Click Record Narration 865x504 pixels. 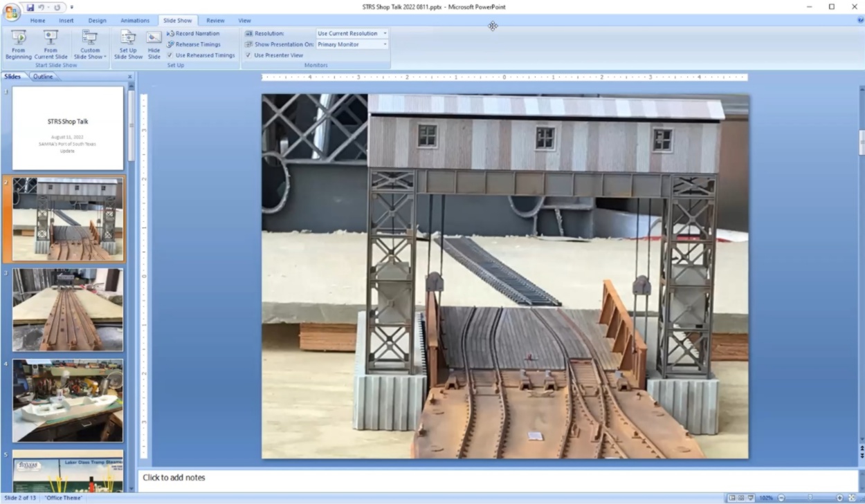193,33
